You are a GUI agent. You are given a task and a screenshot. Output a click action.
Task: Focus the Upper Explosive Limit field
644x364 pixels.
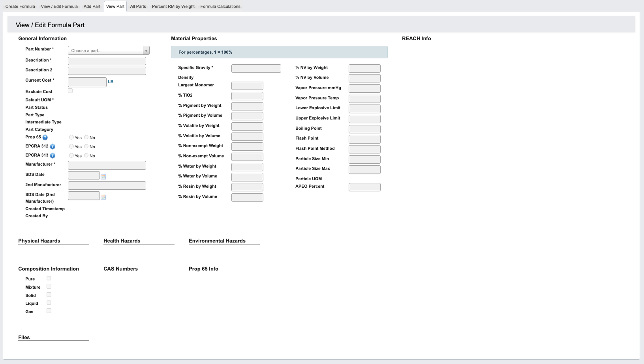point(364,119)
